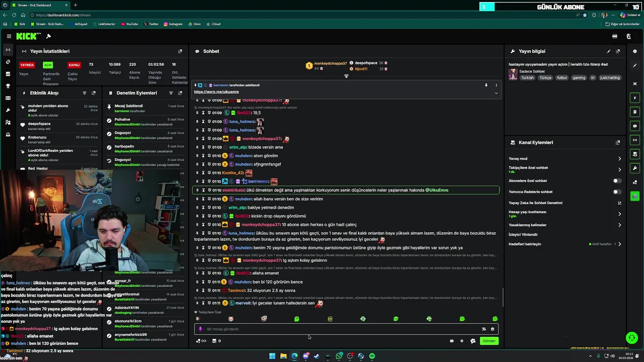The height and width of the screenshot is (362, 644).
Task: Open the emoji picker in message box
Action: [x=493, y=329]
